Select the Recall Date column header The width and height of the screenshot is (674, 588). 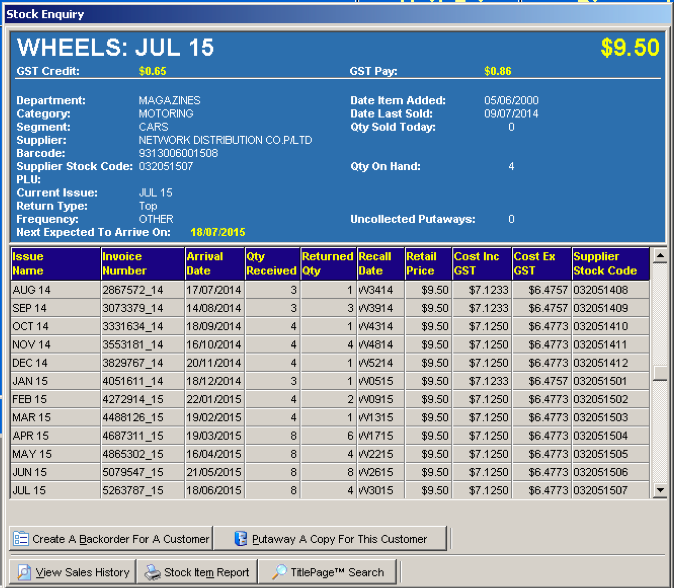pyautogui.click(x=379, y=264)
